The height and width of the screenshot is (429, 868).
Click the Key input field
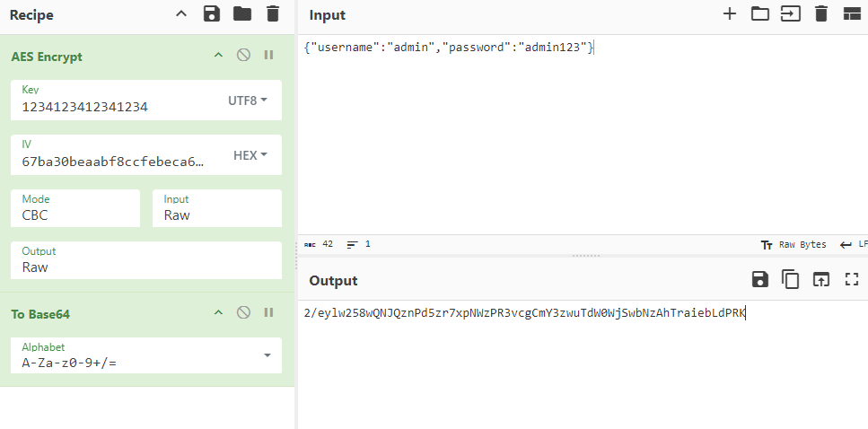[x=117, y=107]
